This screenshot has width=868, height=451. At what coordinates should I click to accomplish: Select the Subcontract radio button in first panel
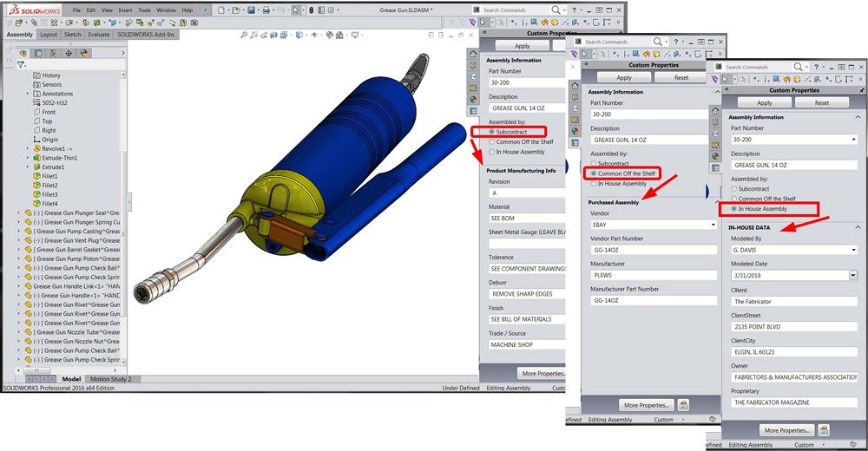coord(492,132)
